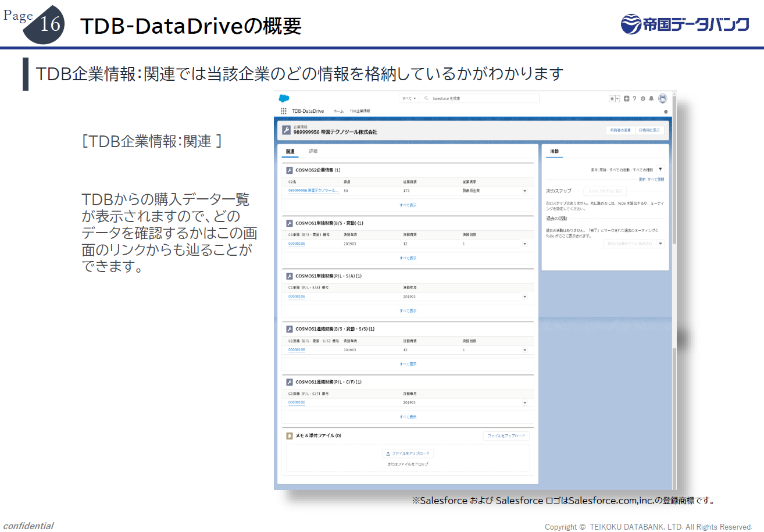
Task: Click the user profile avatar
Action: tap(662, 98)
